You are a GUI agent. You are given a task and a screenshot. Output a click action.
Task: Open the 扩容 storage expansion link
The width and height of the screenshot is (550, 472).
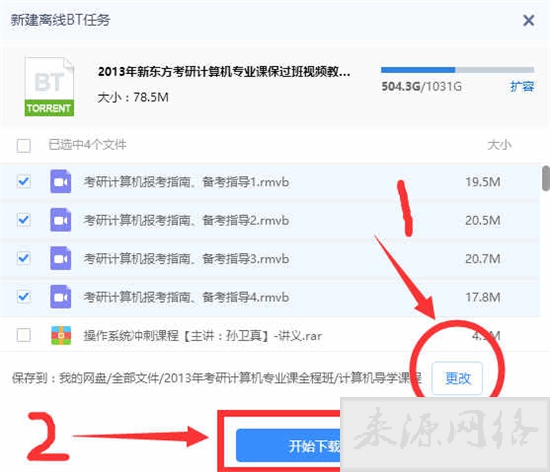pos(522,86)
